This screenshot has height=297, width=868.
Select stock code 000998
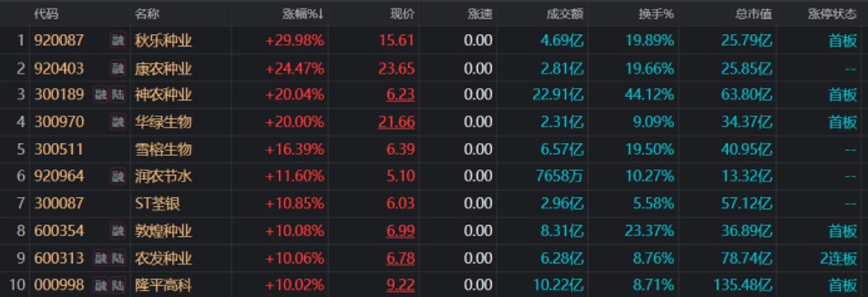59,285
